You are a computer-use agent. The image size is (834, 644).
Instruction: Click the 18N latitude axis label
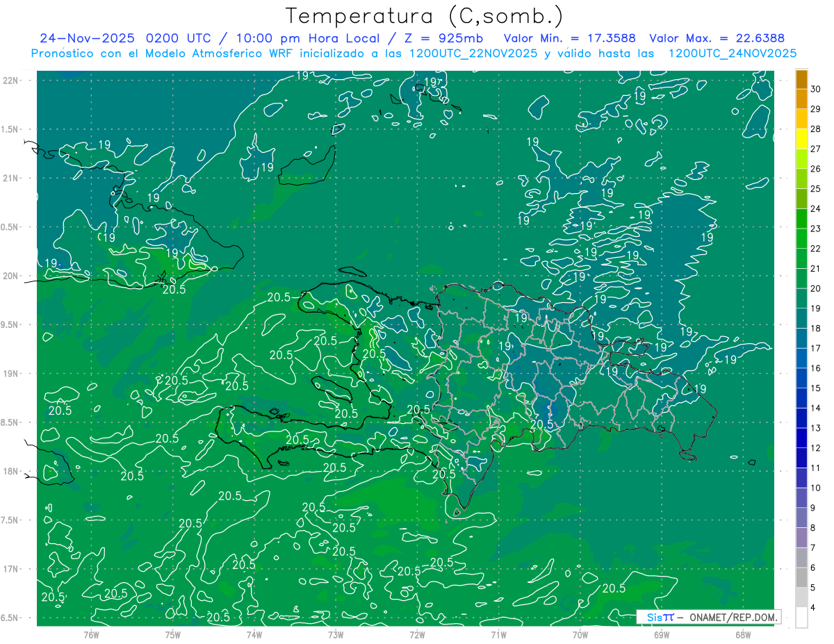[x=11, y=472]
